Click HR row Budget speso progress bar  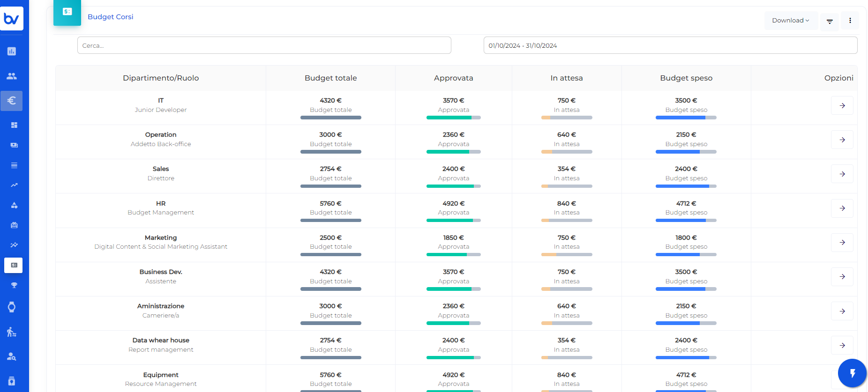(686, 221)
